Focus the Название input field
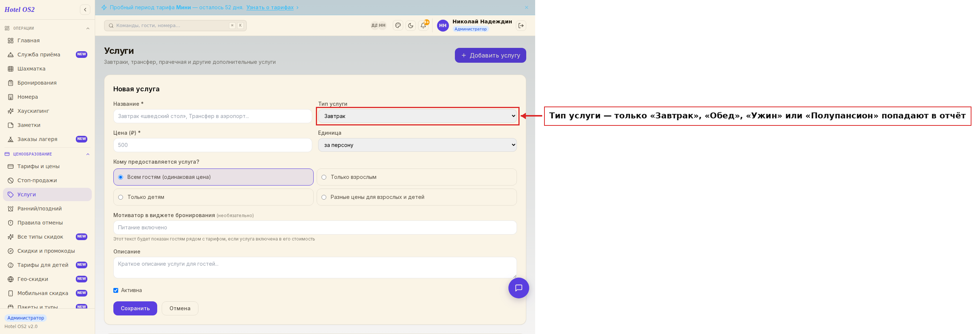Screen dimensions: 980x334 point(212,116)
